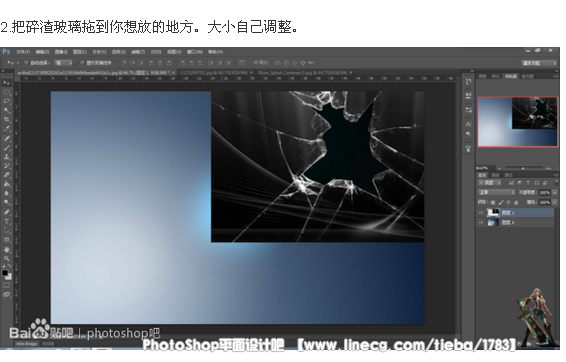Enable the Auto-Select checkbox

(26, 63)
